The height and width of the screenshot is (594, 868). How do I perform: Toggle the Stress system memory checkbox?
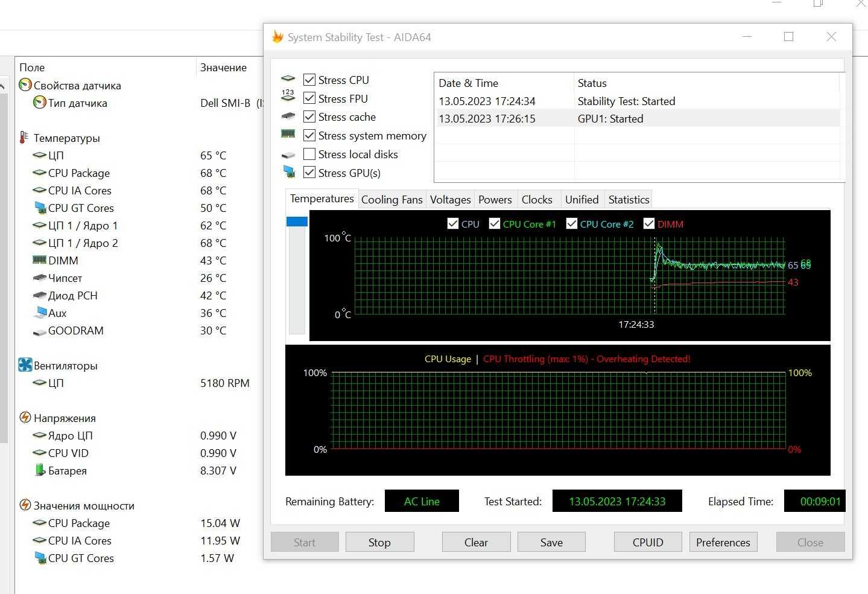(x=309, y=135)
